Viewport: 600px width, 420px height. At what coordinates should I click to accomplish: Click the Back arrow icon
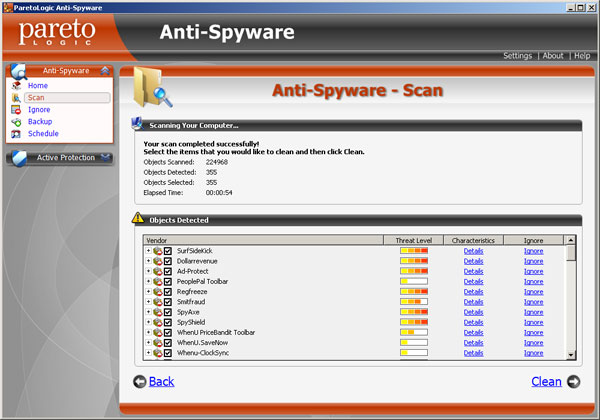click(139, 381)
